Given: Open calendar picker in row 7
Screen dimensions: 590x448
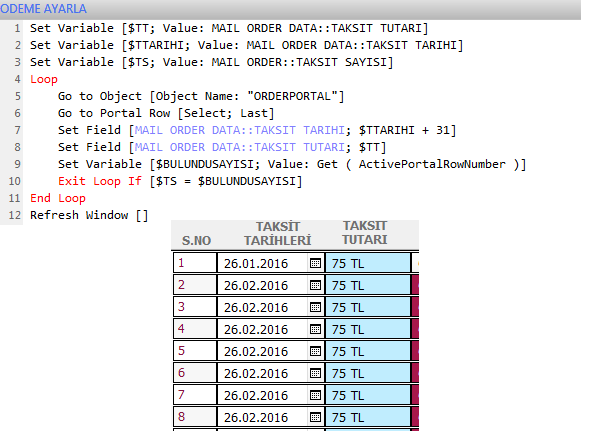Looking at the screenshot, I should pos(315,395).
